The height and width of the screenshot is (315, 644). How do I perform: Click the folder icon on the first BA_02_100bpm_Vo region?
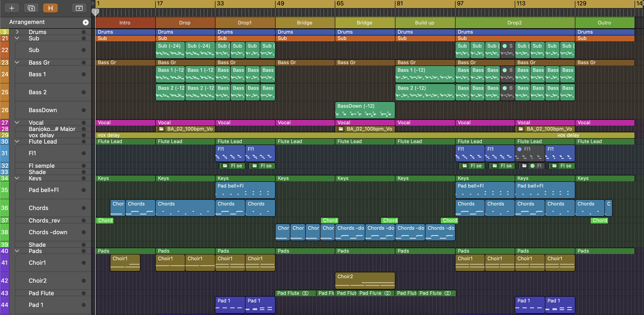(x=161, y=129)
